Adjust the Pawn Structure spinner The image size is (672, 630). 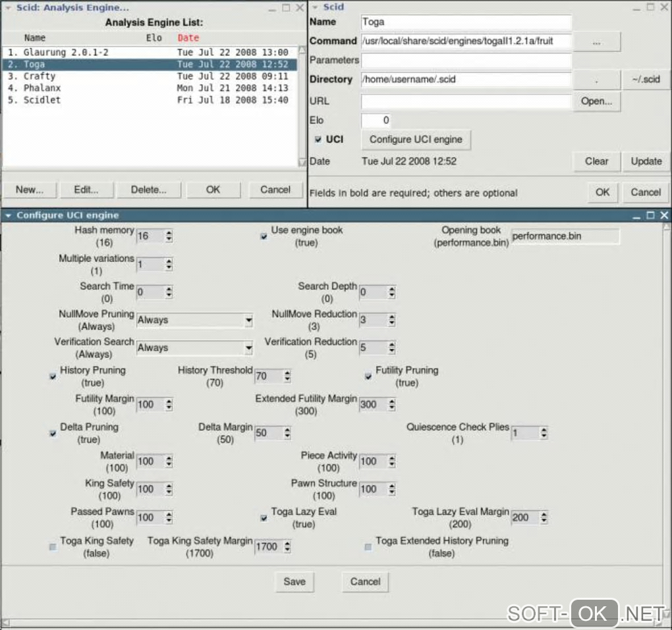tap(378, 490)
